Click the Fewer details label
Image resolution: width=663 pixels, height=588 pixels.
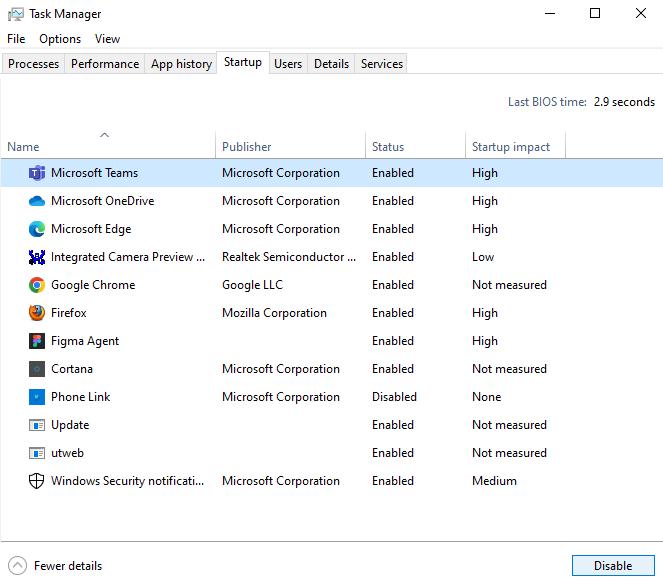(68, 566)
